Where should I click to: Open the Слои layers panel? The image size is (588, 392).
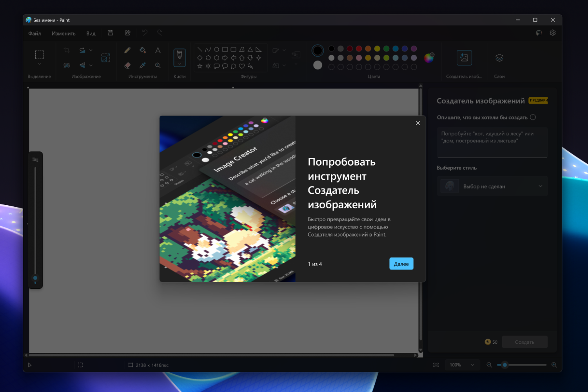[499, 58]
